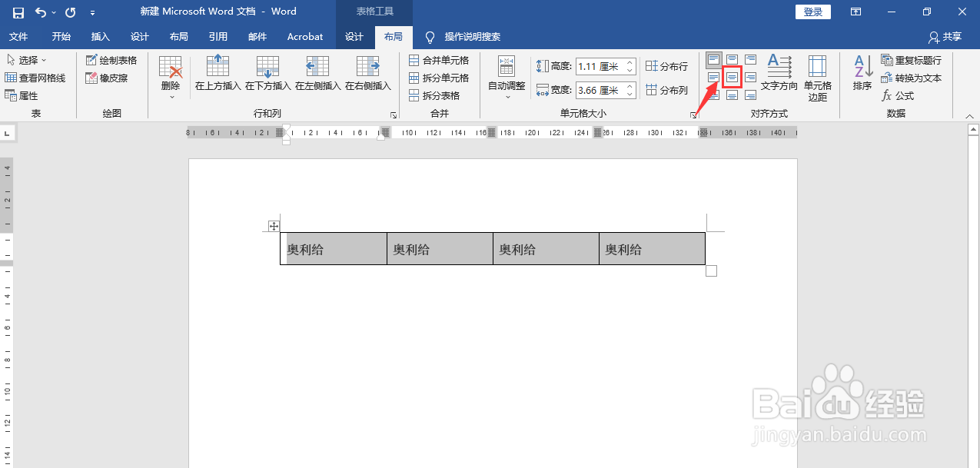Switch to the Mailings ribbon tab
980x468 pixels.
click(x=257, y=36)
